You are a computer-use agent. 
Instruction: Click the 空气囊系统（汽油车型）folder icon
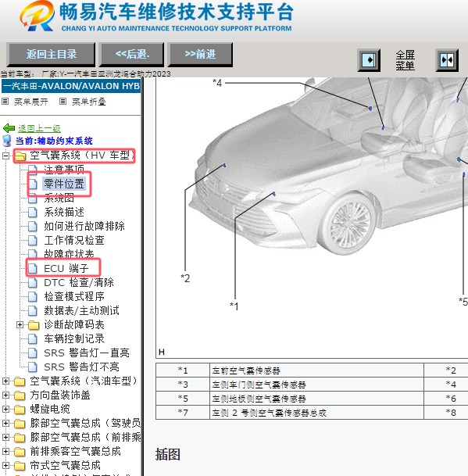pyautogui.click(x=20, y=381)
